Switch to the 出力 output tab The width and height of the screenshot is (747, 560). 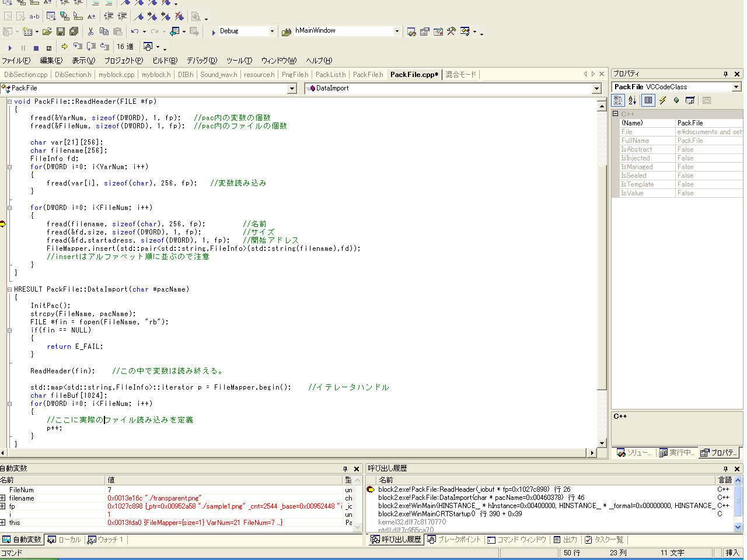tap(566, 540)
